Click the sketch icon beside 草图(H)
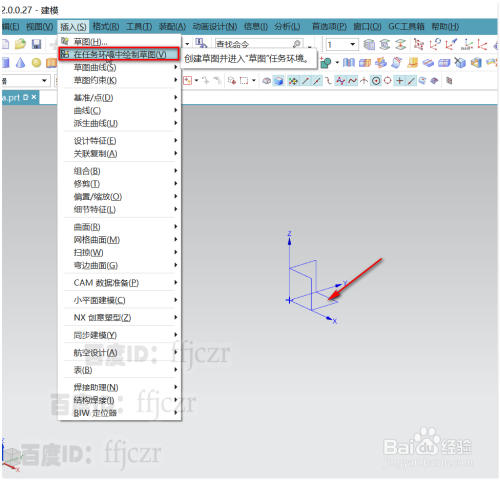This screenshot has height=480, width=500. tap(65, 42)
